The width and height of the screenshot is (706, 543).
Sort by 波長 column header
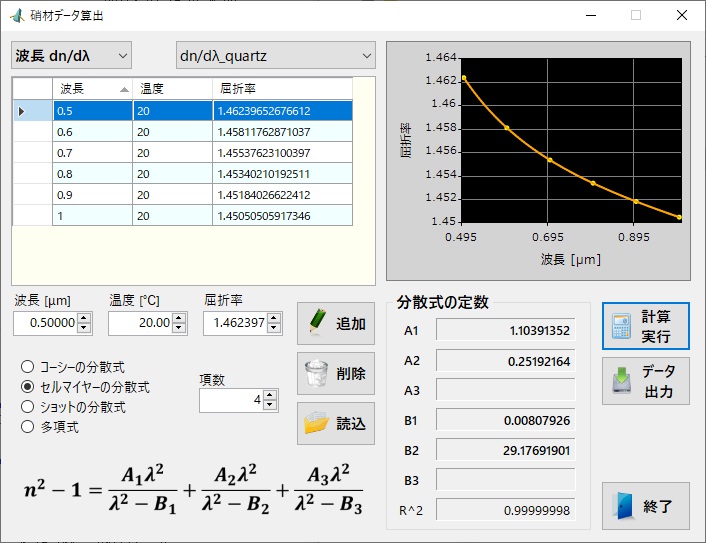[92, 88]
